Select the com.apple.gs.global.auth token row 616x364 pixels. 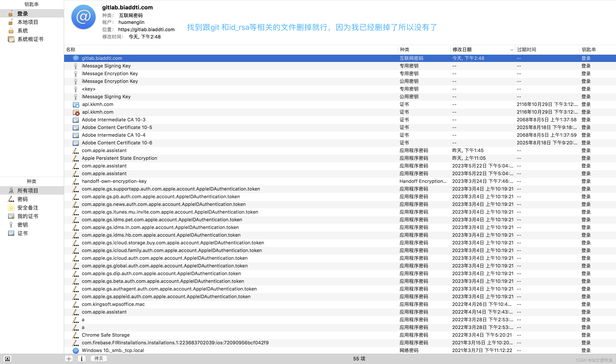click(x=340, y=266)
